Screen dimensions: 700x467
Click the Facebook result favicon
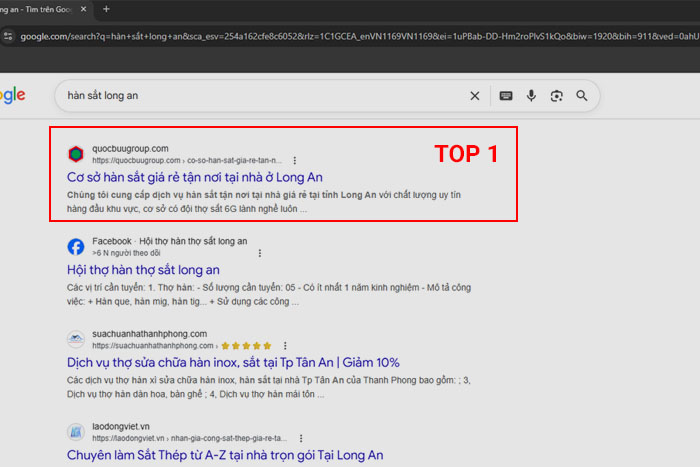point(76,246)
